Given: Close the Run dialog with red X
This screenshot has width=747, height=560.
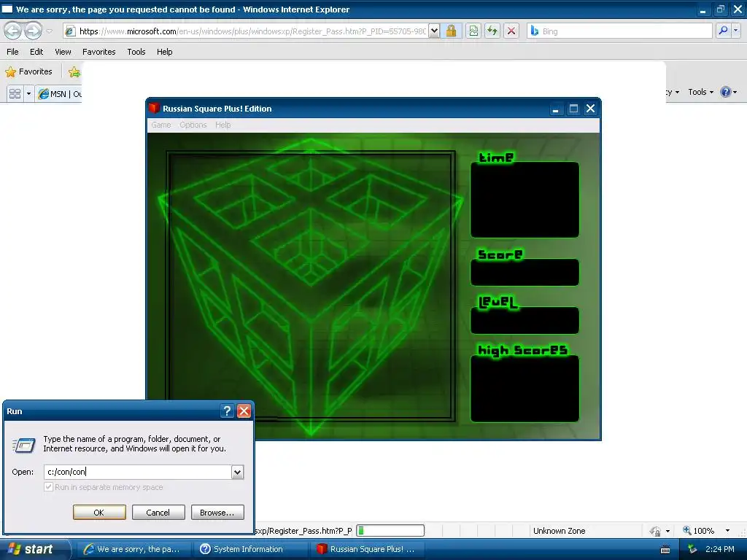Looking at the screenshot, I should (x=244, y=411).
